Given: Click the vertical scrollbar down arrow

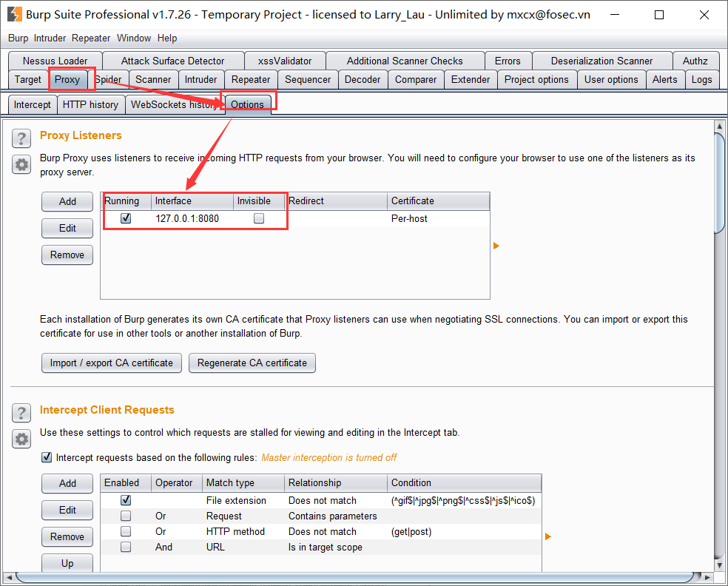Looking at the screenshot, I should coord(720,565).
